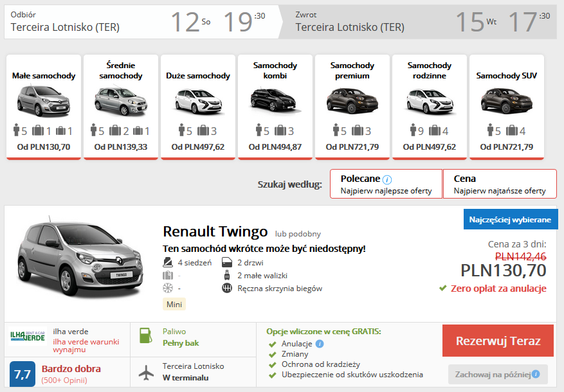564x392 pixels.
Task: Click the Renault Twingo title
Action: coord(215,231)
